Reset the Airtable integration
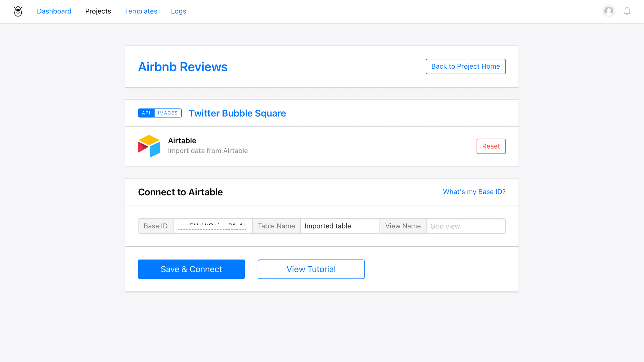The height and width of the screenshot is (362, 644). tap(491, 146)
